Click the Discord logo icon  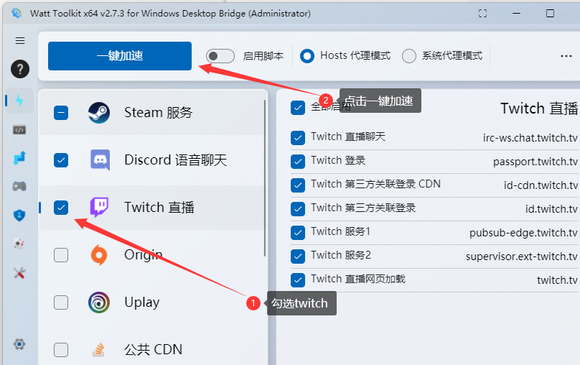click(100, 160)
